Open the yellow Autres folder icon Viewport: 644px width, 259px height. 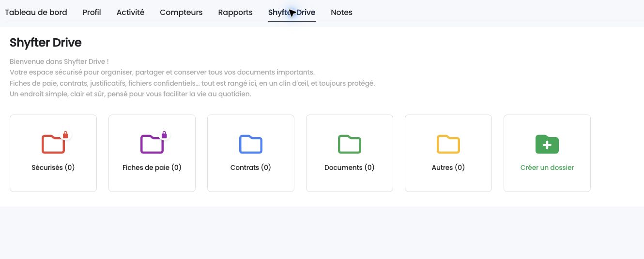tap(448, 144)
